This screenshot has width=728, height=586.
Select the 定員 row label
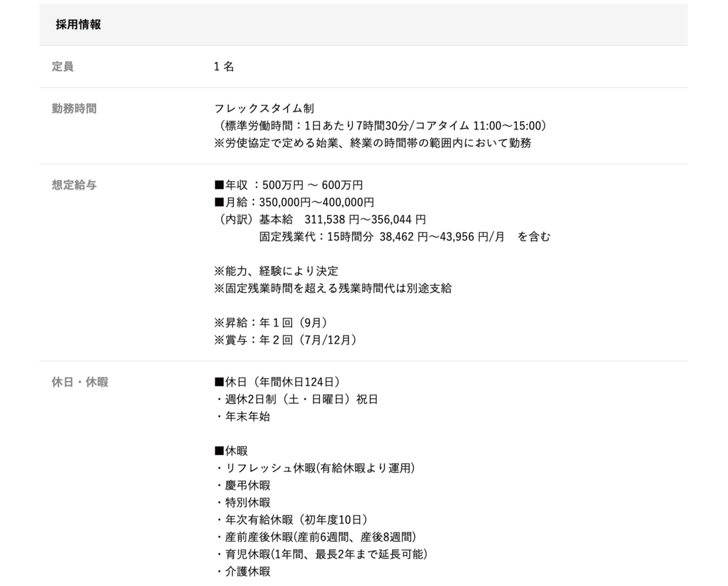(62, 66)
